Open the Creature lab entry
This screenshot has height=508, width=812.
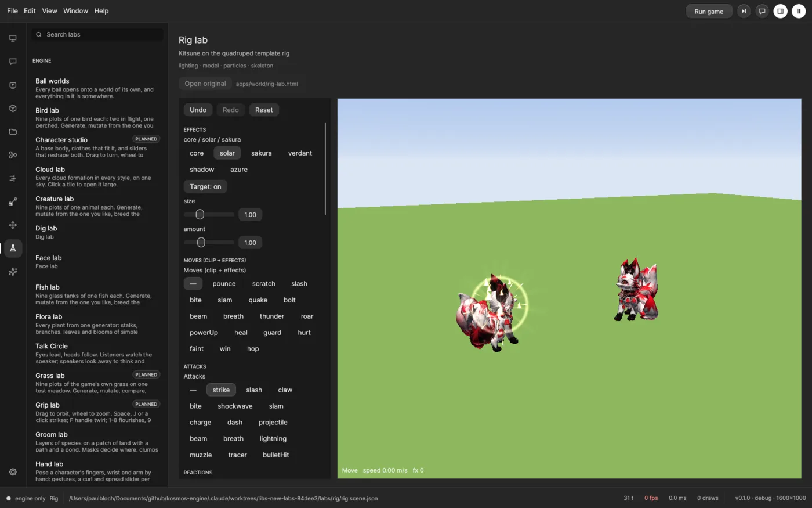pos(97,206)
